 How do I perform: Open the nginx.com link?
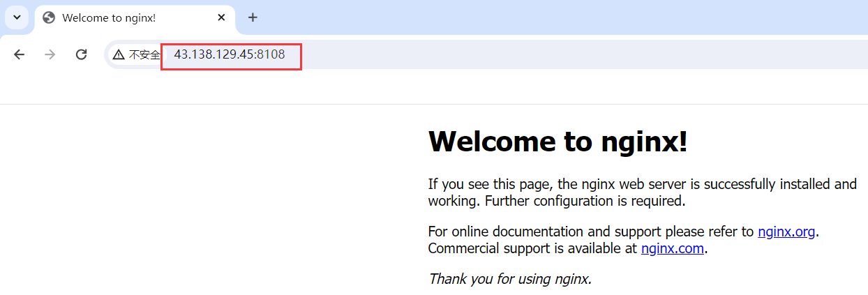[672, 248]
